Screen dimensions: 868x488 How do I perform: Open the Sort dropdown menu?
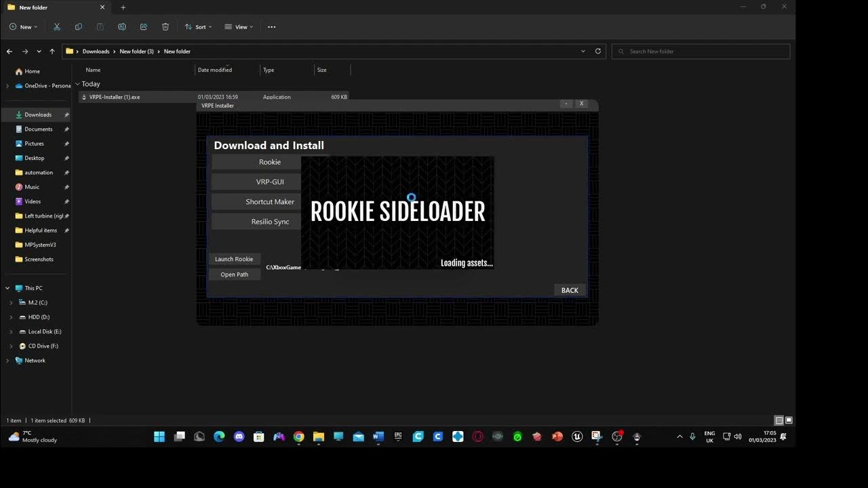199,27
